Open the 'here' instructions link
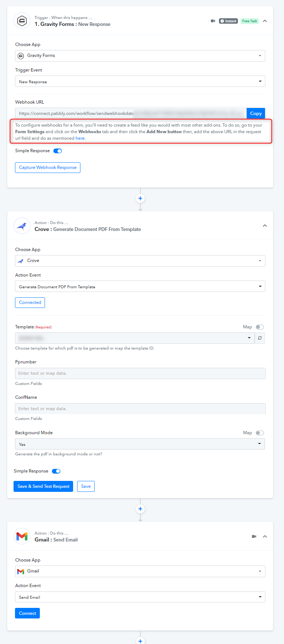This screenshot has height=644, width=284. (80, 138)
